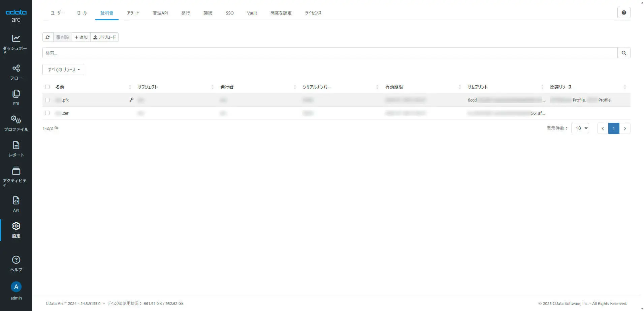The width and height of the screenshot is (644, 311).
Task: Click the アップロード upload button
Action: pos(104,37)
